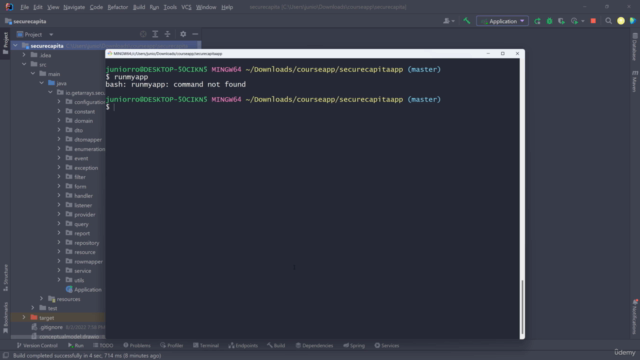Select the exception package
Viewport: 640px width, 360px height.
tap(86, 168)
